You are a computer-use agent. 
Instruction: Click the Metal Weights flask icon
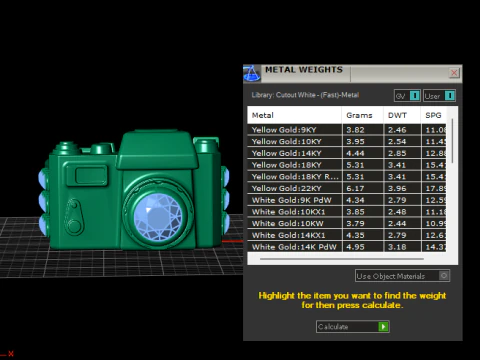252,73
